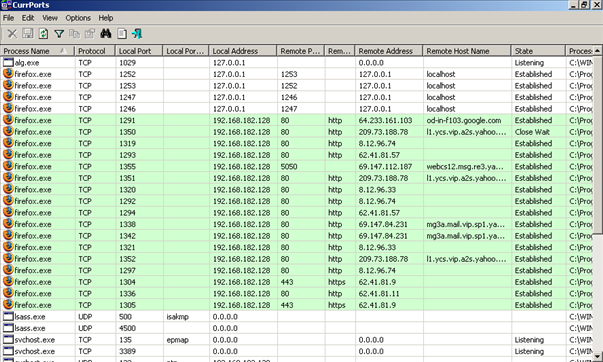The width and height of the screenshot is (603, 362).
Task: Sort by Local Address column header
Action: click(243, 51)
